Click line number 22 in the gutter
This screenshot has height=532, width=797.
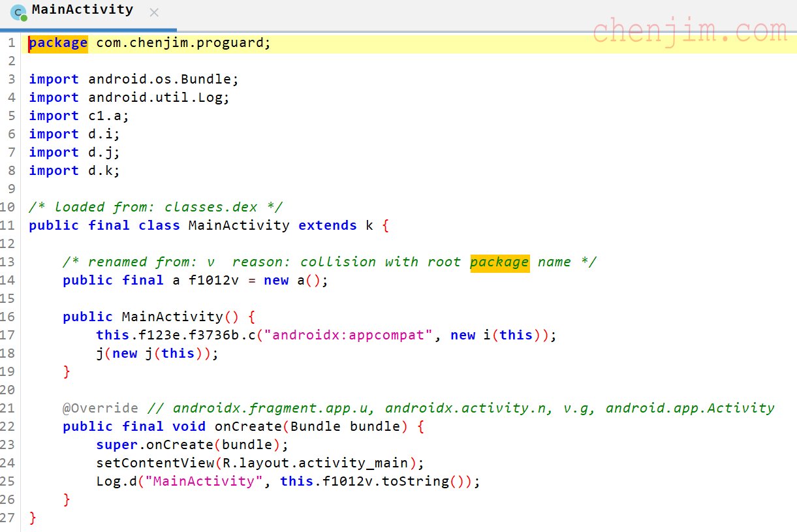[x=7, y=427]
